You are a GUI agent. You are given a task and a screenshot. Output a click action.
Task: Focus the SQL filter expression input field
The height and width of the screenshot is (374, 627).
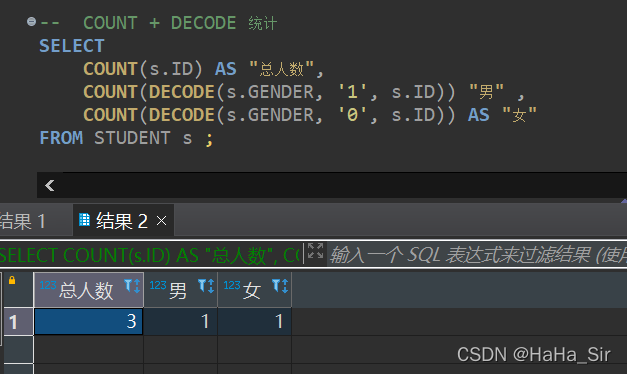[477, 254]
